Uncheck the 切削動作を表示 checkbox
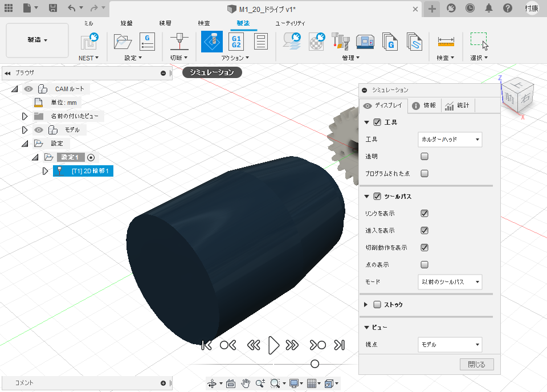 coord(424,247)
